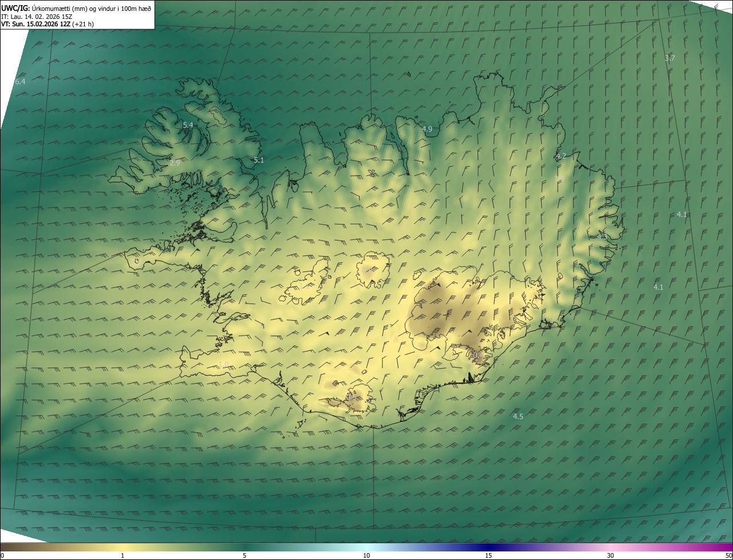Click the chart title 'Úrkomumætti (mm) og vindur í 100m hæð'
The width and height of the screenshot is (733, 560).
91,7
